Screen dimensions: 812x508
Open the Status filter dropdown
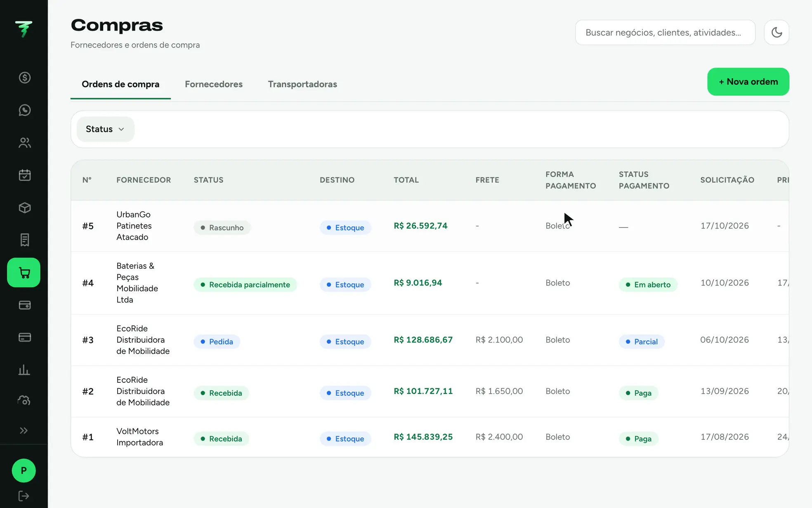coord(106,129)
